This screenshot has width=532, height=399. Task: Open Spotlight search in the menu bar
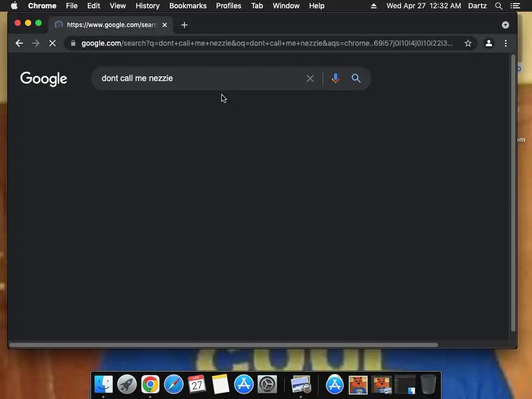tap(498, 6)
